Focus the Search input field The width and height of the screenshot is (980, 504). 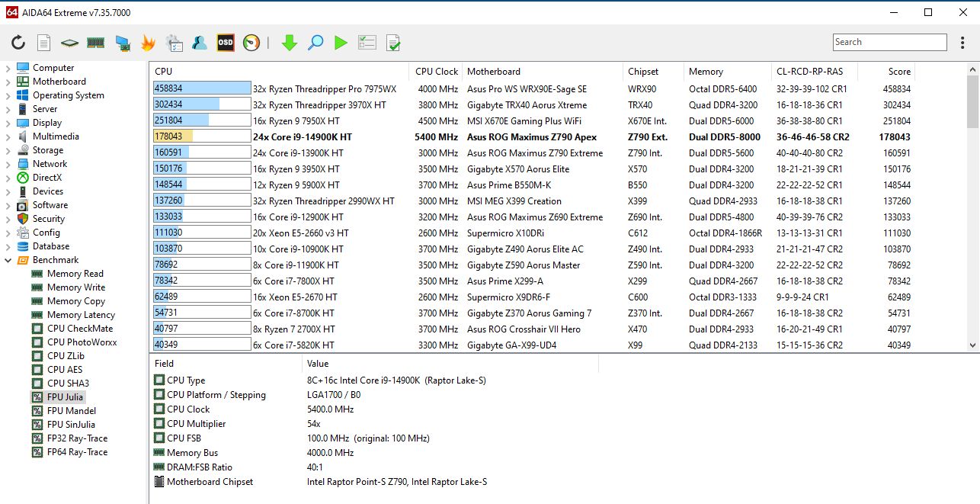[889, 42]
